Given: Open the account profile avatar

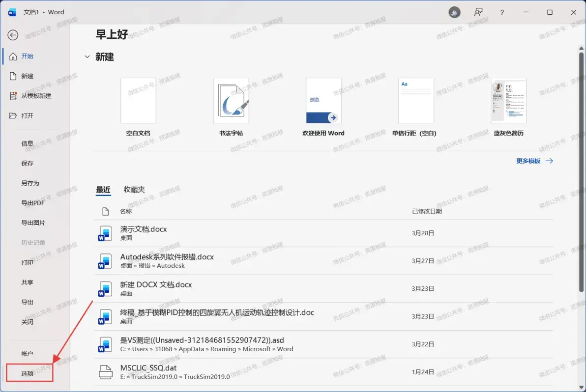Looking at the screenshot, I should click(x=454, y=12).
